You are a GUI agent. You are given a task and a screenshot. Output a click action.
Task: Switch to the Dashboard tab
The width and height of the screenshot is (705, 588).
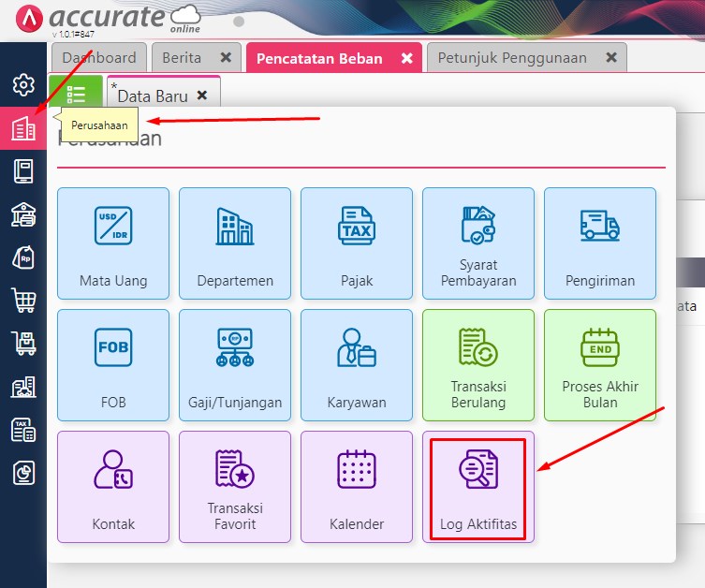coord(99,57)
